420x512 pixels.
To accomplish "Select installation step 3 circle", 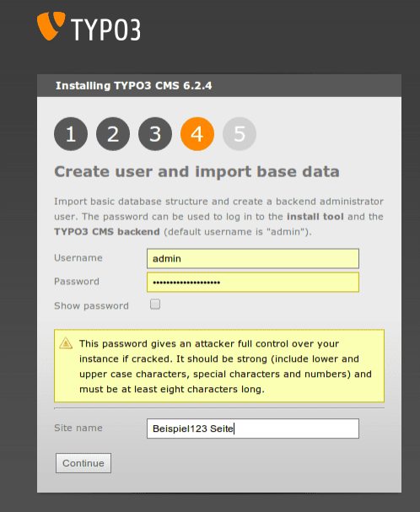I will point(155,134).
